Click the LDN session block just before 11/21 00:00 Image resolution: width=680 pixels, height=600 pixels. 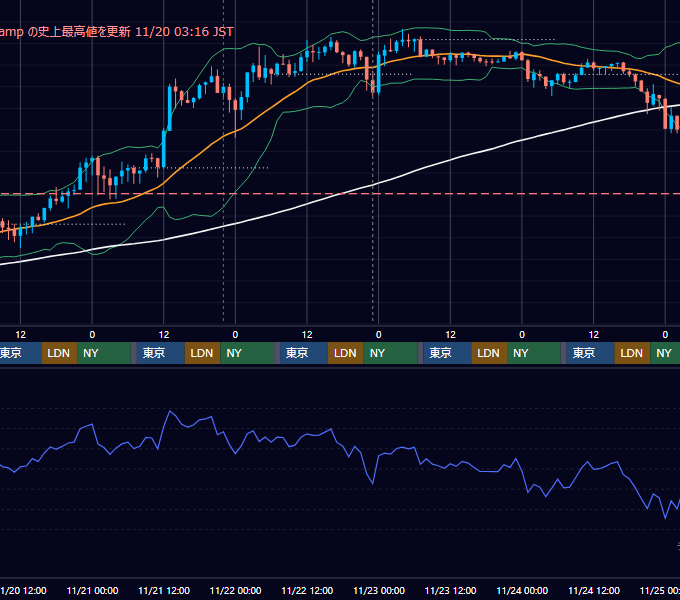[59, 353]
